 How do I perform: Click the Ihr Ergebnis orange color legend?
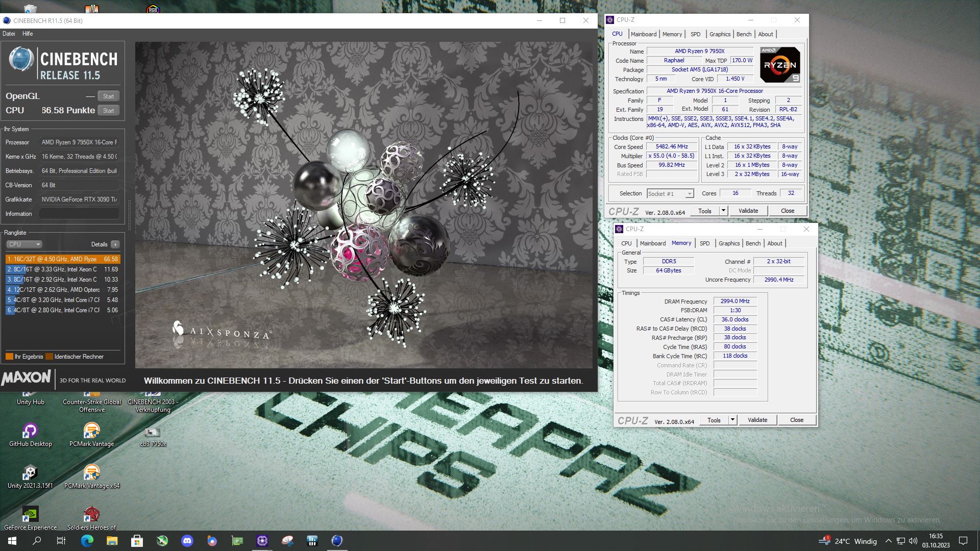coord(9,357)
